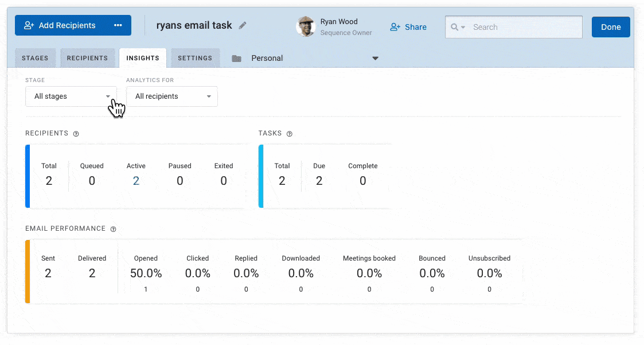Open the All stages dropdown
The width and height of the screenshot is (644, 345).
point(71,96)
